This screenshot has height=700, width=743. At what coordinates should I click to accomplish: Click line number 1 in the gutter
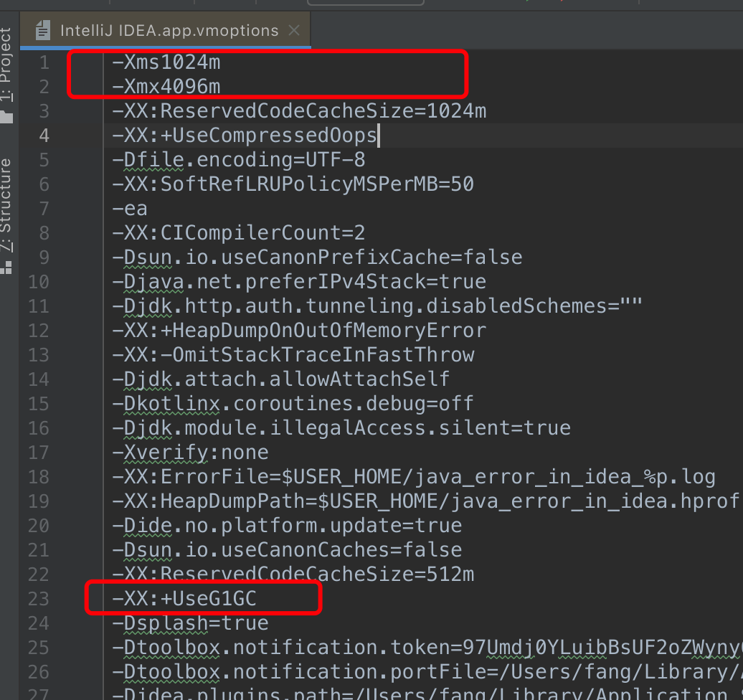[x=44, y=62]
